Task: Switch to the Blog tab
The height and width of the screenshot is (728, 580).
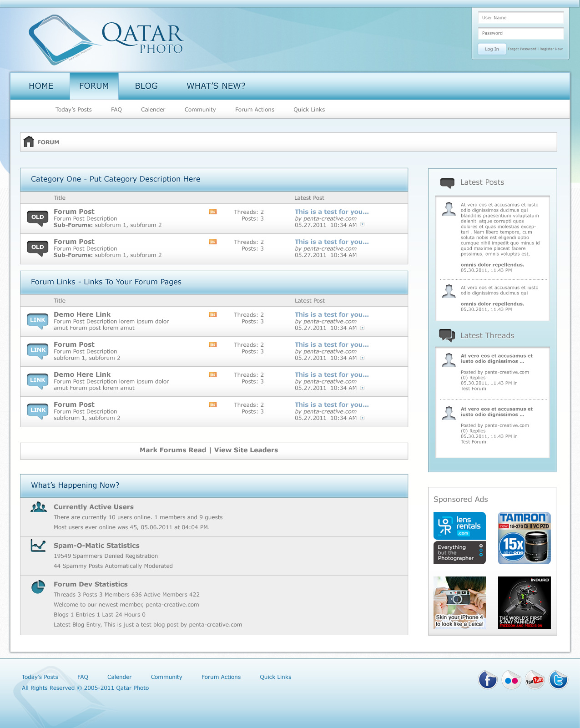Action: tap(146, 86)
